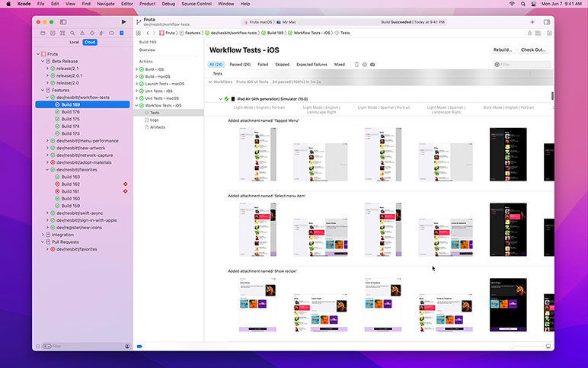588x368 pixels.
Task: Go back with the left navigation arrow
Action: click(x=146, y=34)
